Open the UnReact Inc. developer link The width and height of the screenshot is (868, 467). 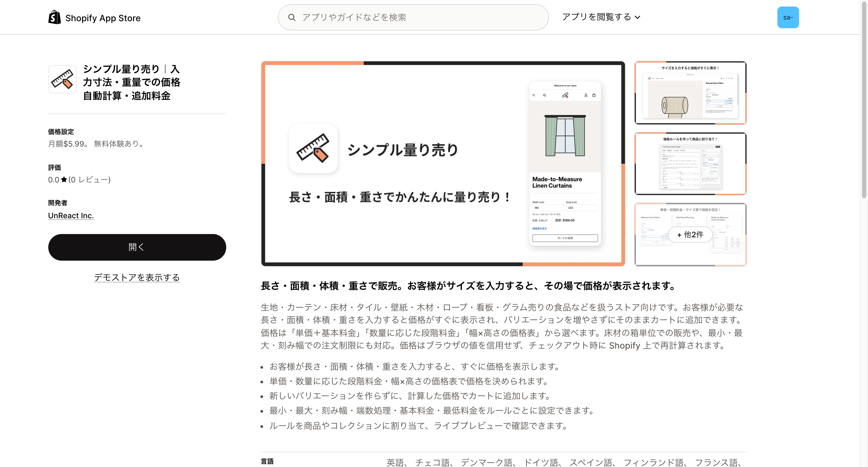tap(71, 216)
